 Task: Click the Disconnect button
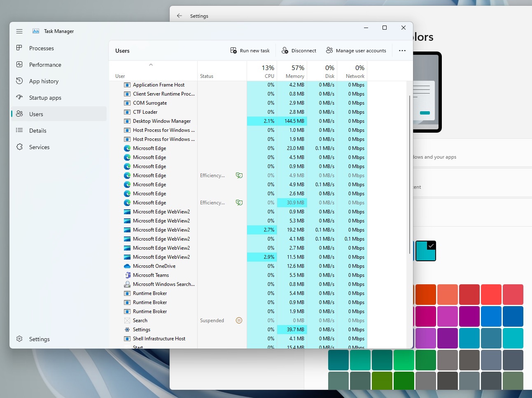(x=299, y=50)
